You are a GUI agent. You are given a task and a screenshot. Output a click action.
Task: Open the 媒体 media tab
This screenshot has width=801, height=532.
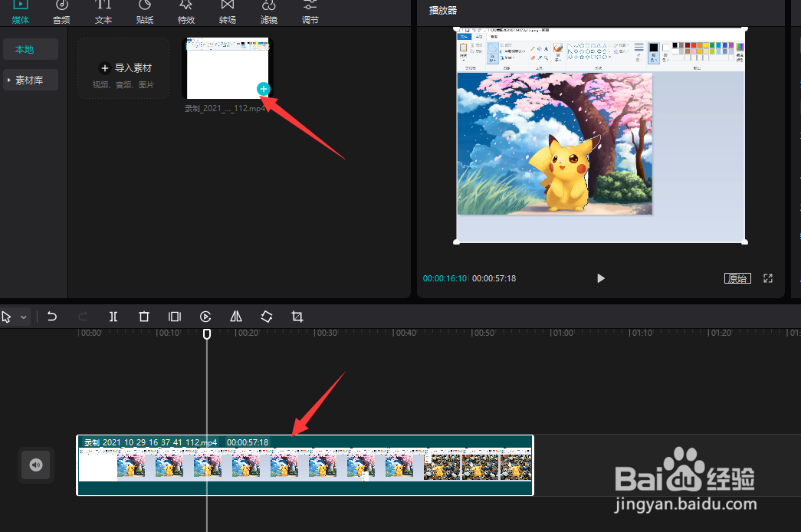coord(21,13)
